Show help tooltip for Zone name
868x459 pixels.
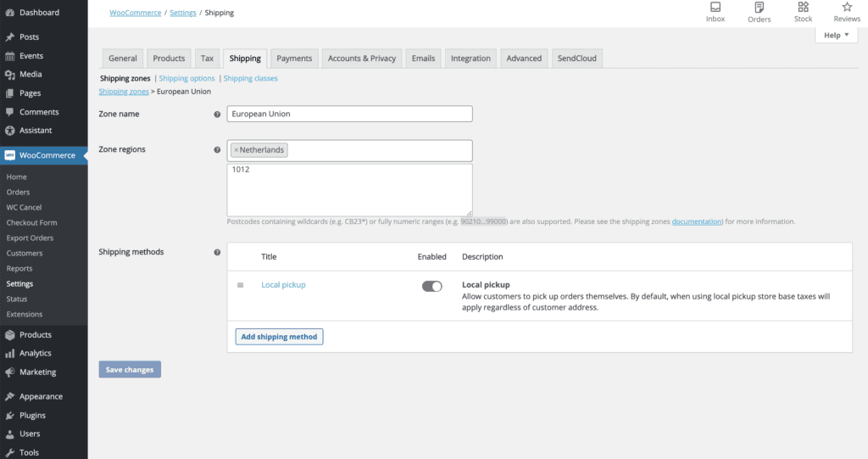[217, 115]
